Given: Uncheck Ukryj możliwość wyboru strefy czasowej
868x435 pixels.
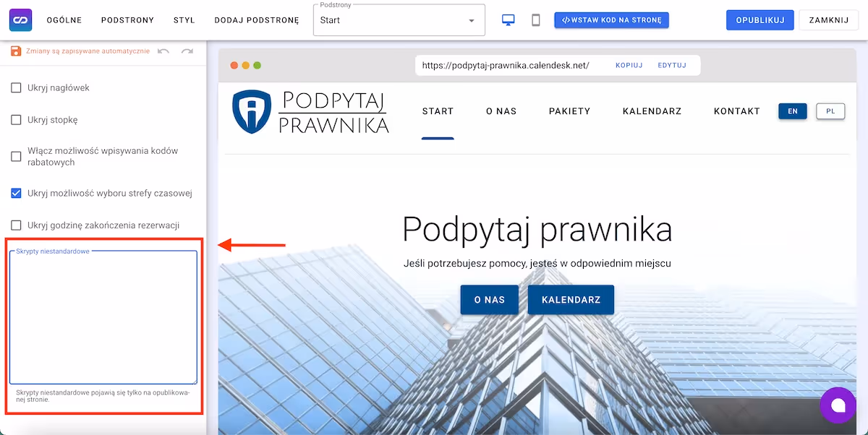Looking at the screenshot, I should click(x=16, y=193).
